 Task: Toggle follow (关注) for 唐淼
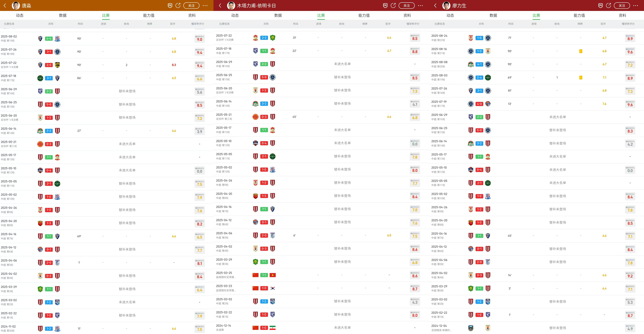[191, 6]
